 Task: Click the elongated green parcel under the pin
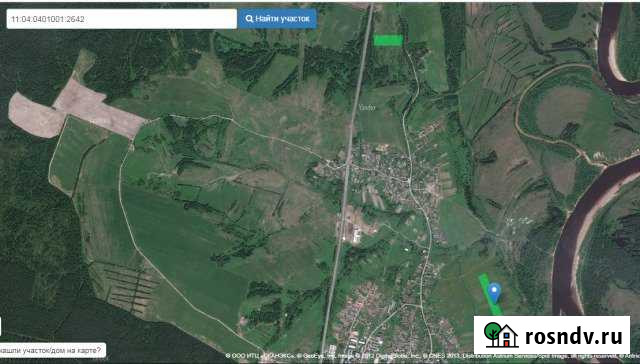click(489, 294)
